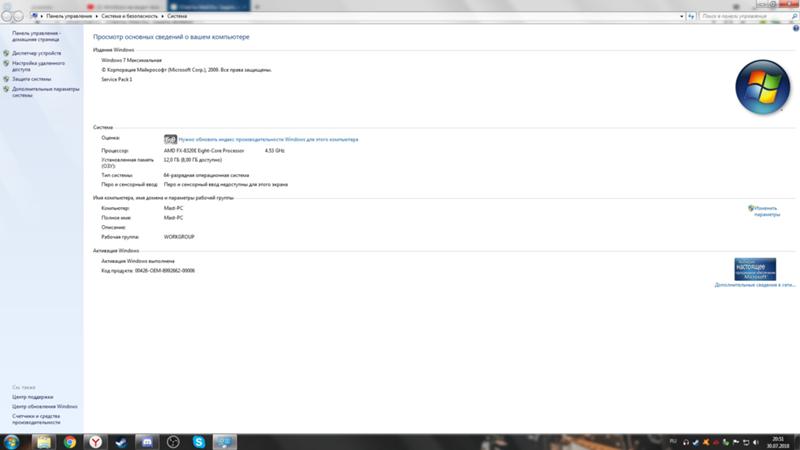Viewport: 800px width, 450px height.
Task: Click the genuine Microsoft software badge
Action: pos(755,269)
